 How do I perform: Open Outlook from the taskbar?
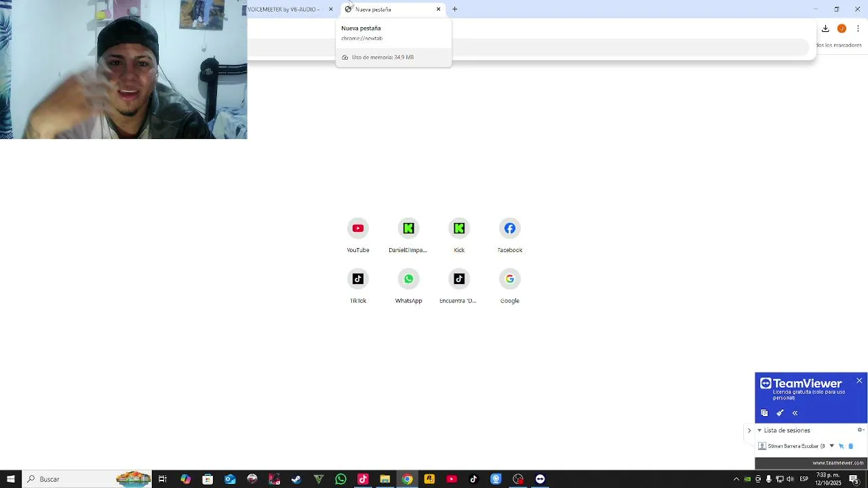[230, 479]
